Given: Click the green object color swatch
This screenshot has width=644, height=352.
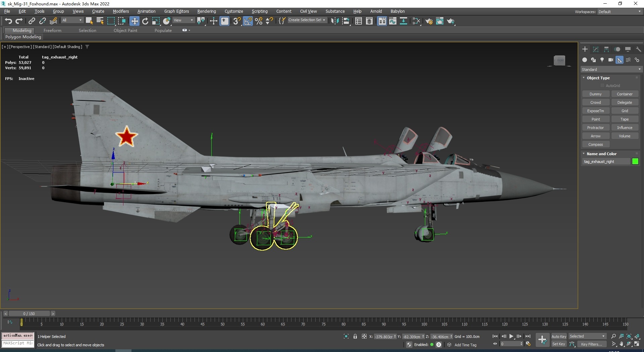Looking at the screenshot, I should [635, 162].
